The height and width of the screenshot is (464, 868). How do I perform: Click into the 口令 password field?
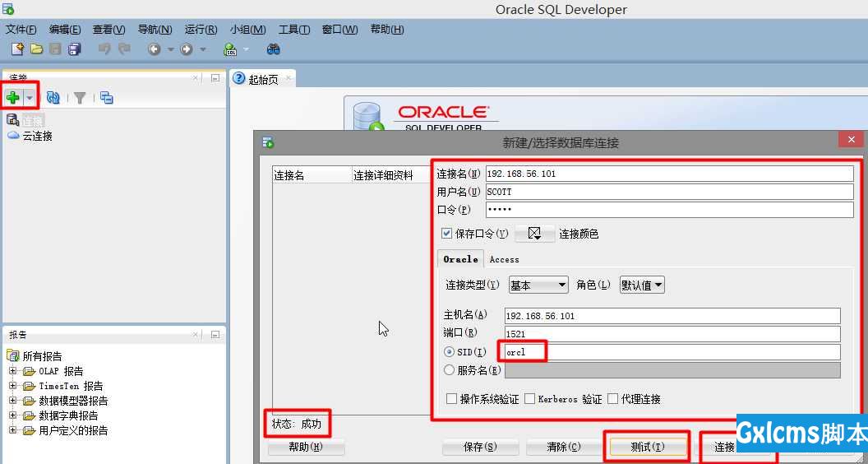670,210
